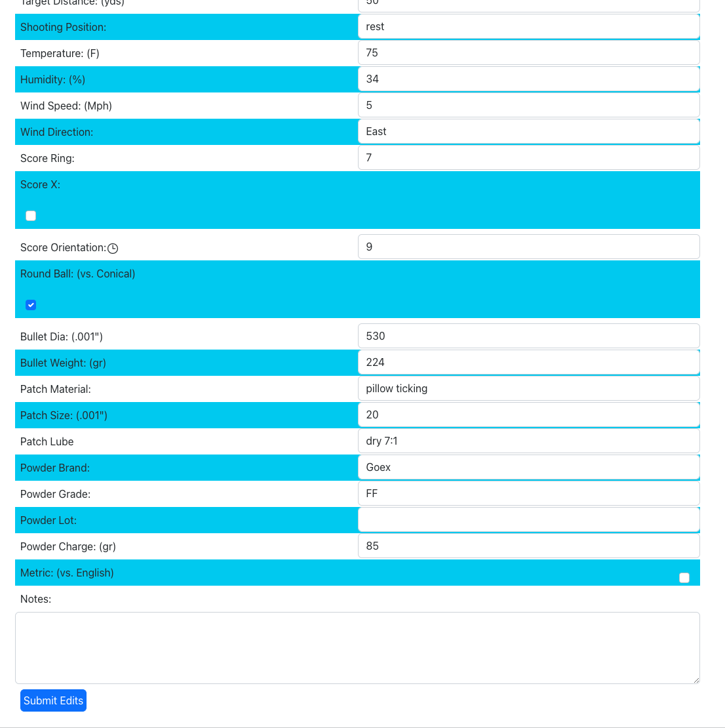Click into the Notes text area
725x728 pixels.
(357, 647)
